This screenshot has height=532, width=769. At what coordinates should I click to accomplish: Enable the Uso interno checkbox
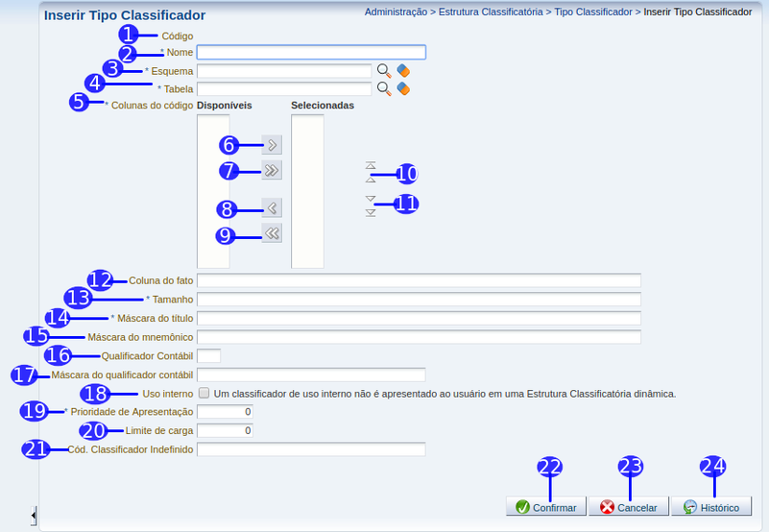(x=204, y=394)
